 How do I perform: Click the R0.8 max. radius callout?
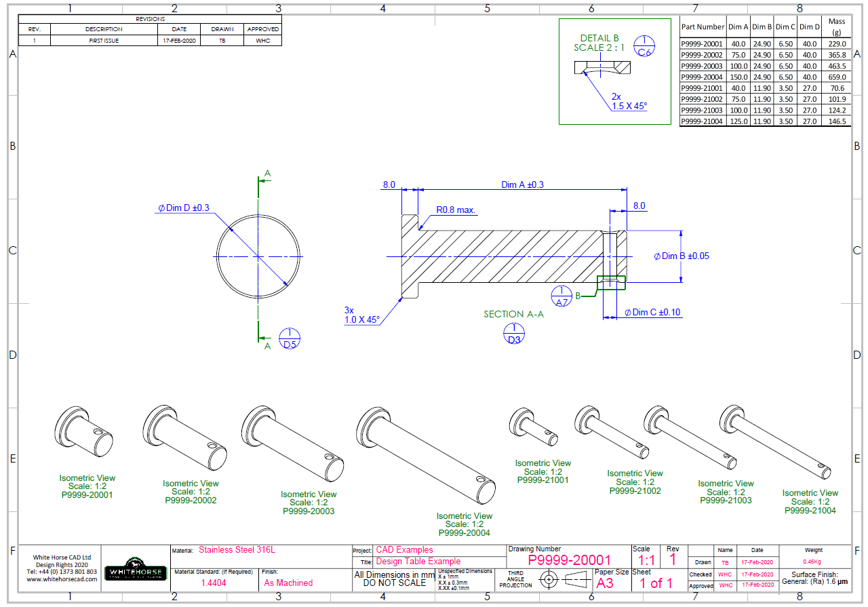coord(456,210)
